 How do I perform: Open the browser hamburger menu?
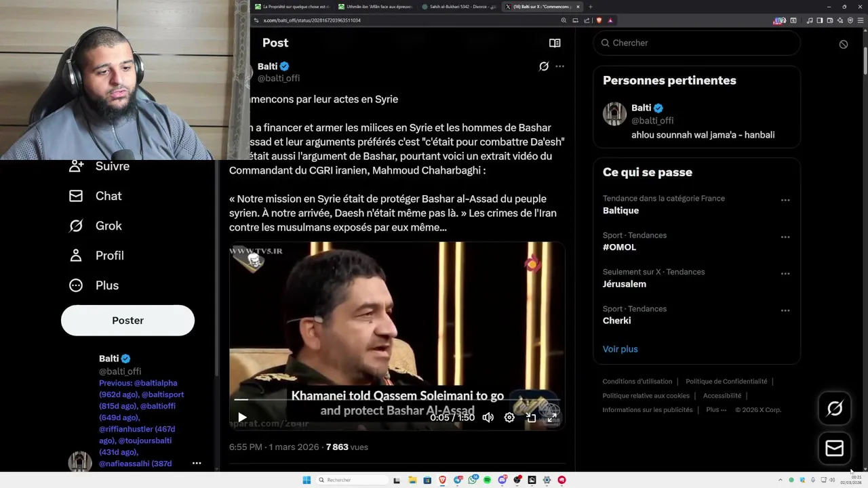pyautogui.click(x=860, y=20)
